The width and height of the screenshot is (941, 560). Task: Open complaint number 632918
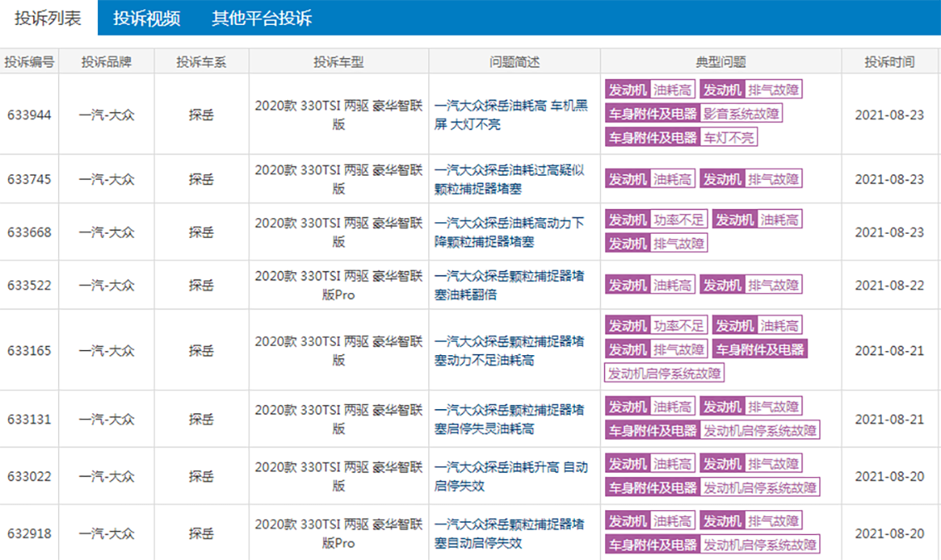(x=29, y=533)
